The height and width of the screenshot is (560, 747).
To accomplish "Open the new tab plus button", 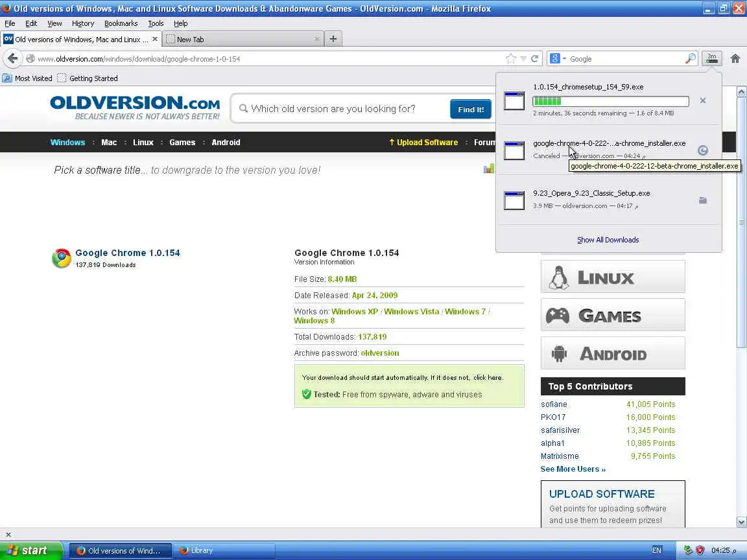I will pos(333,39).
